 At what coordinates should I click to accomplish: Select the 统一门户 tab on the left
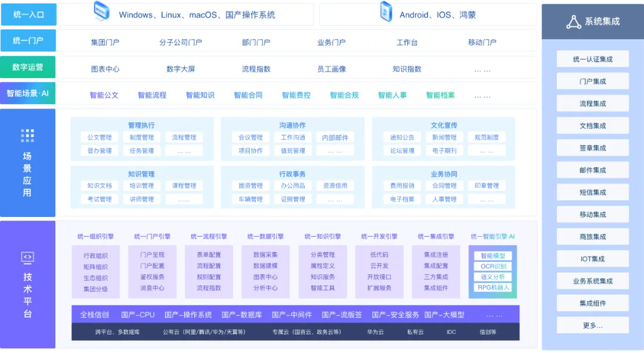(28, 41)
